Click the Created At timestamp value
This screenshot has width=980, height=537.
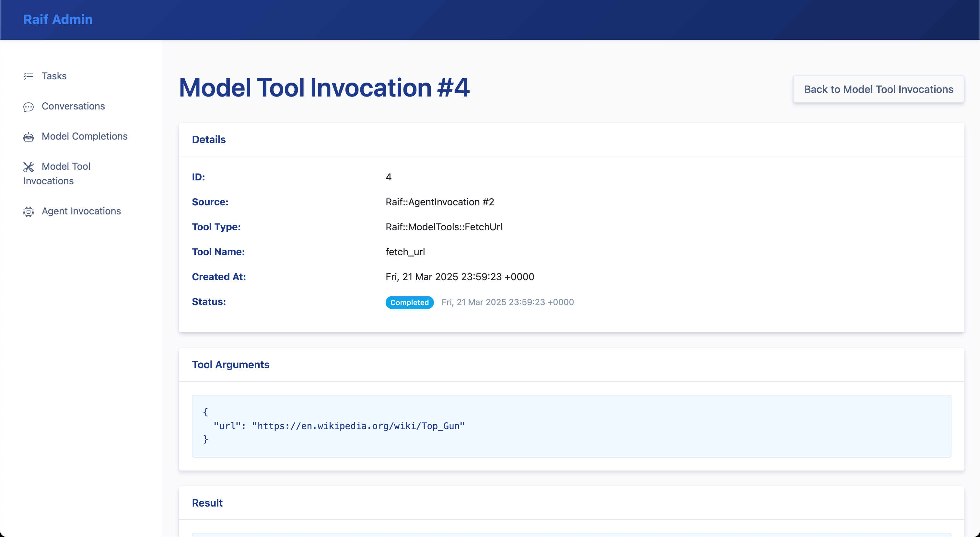tap(460, 277)
